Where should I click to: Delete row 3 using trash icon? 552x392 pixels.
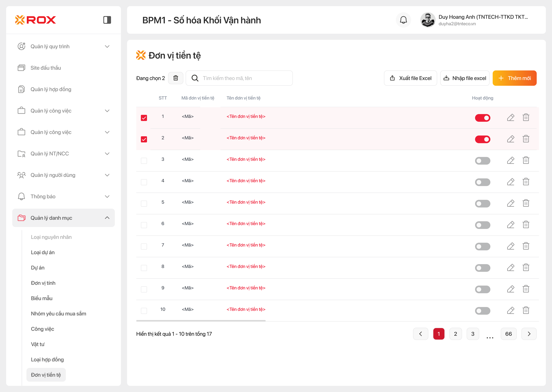click(526, 161)
